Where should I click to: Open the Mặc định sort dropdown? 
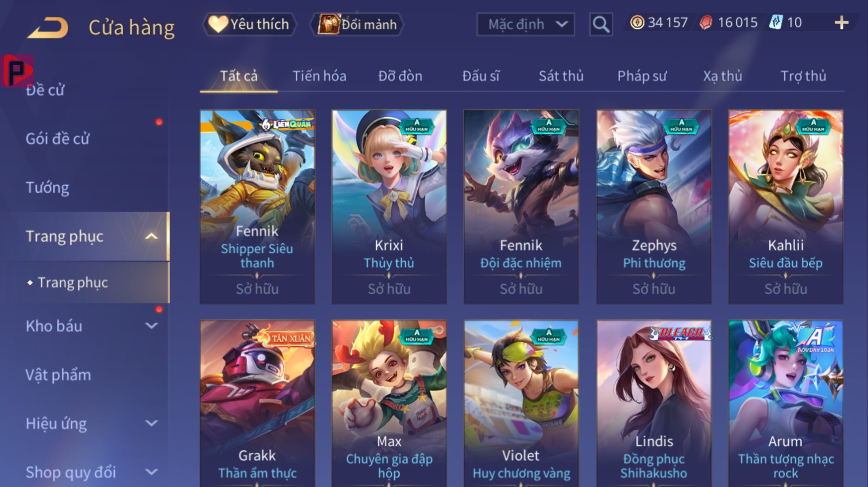click(x=525, y=24)
